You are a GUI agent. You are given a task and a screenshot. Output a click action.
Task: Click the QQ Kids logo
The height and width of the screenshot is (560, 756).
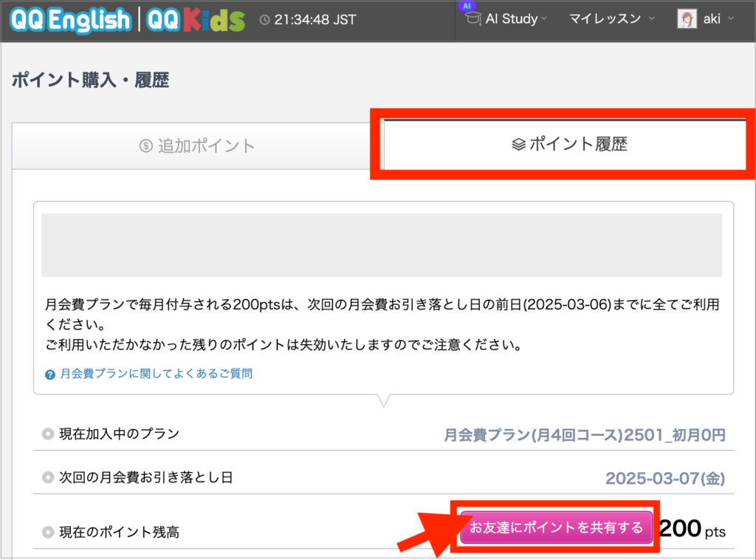point(196,20)
